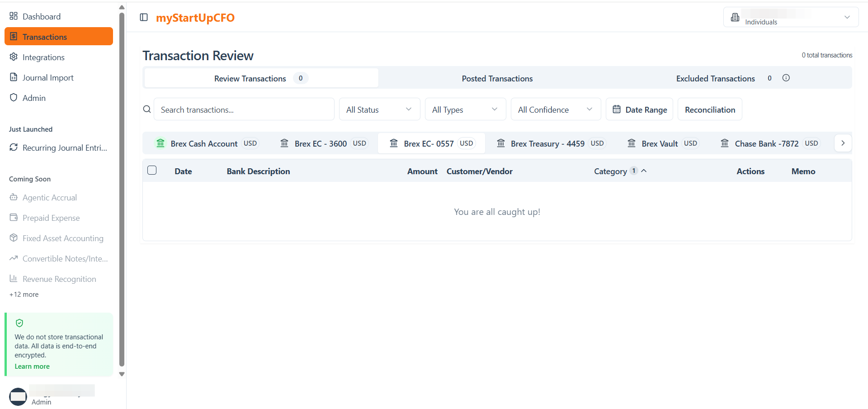
Task: Click the myStartUpCFO logo
Action: pyautogui.click(x=195, y=18)
